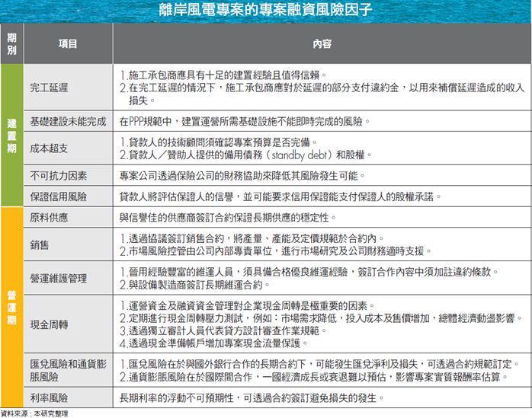The image size is (532, 418).
Task: Select the 完工延遲 item cell
Action: point(49,88)
